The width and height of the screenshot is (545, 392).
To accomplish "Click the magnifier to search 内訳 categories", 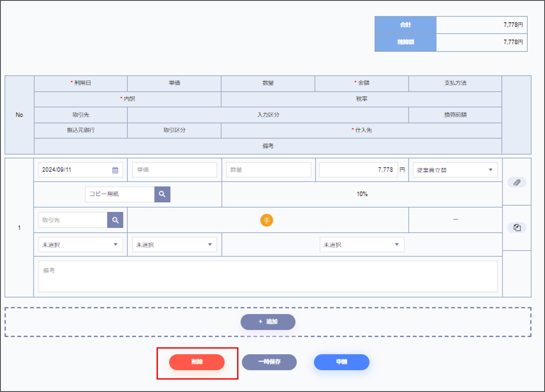I will [162, 194].
